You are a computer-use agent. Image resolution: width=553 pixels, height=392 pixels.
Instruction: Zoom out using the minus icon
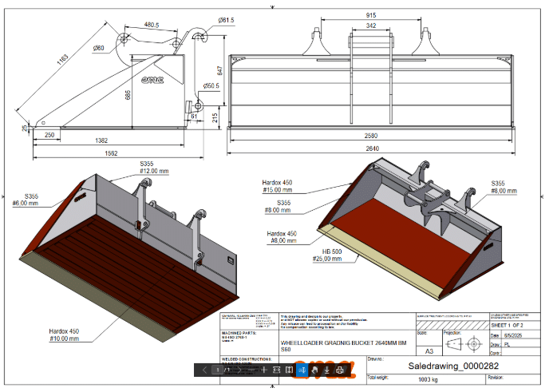tap(251, 370)
